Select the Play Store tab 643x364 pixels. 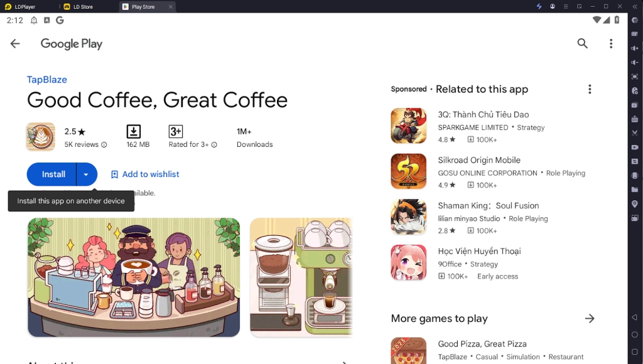(x=143, y=6)
